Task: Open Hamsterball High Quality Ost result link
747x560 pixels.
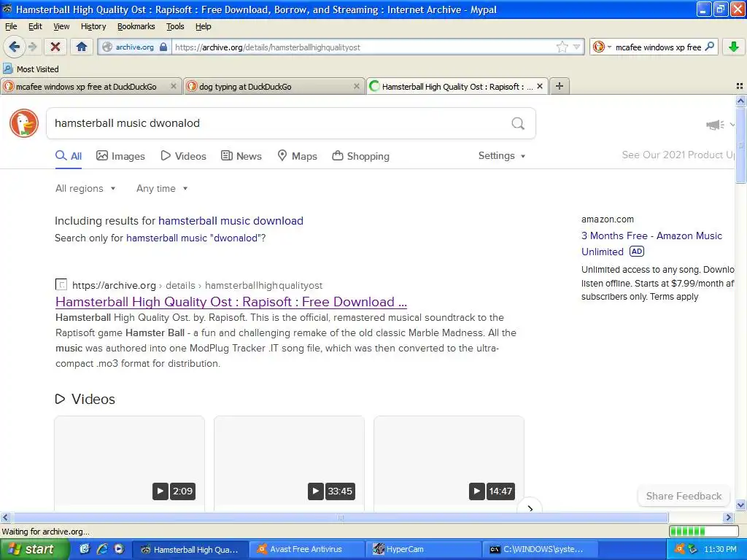Action: [x=231, y=302]
